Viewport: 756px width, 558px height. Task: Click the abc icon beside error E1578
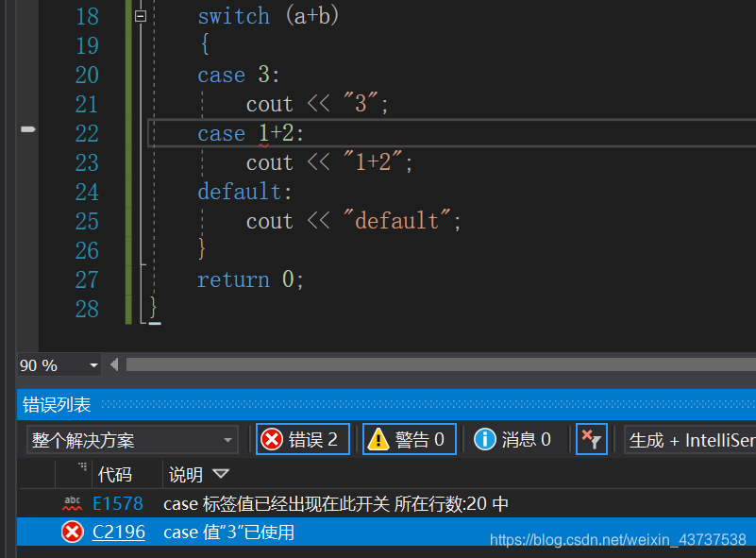click(74, 502)
